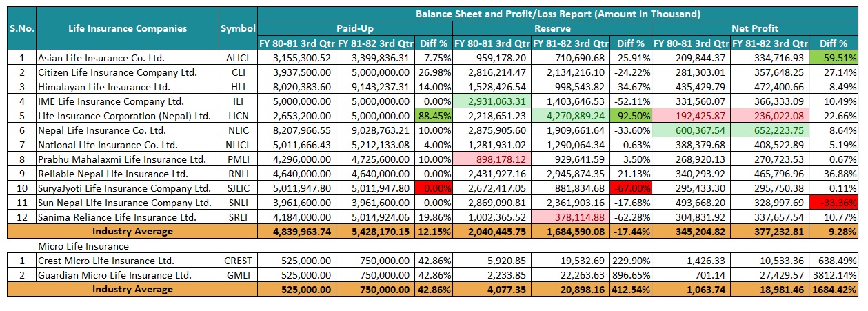Click the PMLI symbol cell
Image resolution: width=868 pixels, height=311 pixels.
pyautogui.click(x=238, y=159)
